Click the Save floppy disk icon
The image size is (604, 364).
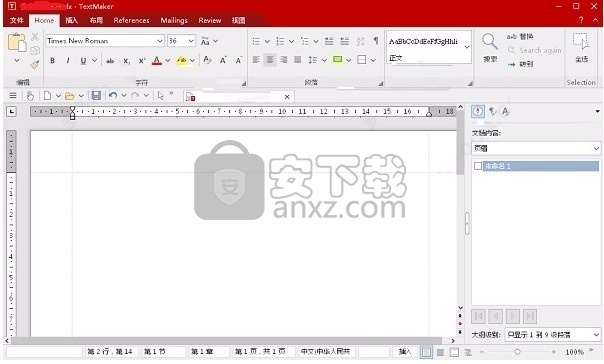click(96, 96)
